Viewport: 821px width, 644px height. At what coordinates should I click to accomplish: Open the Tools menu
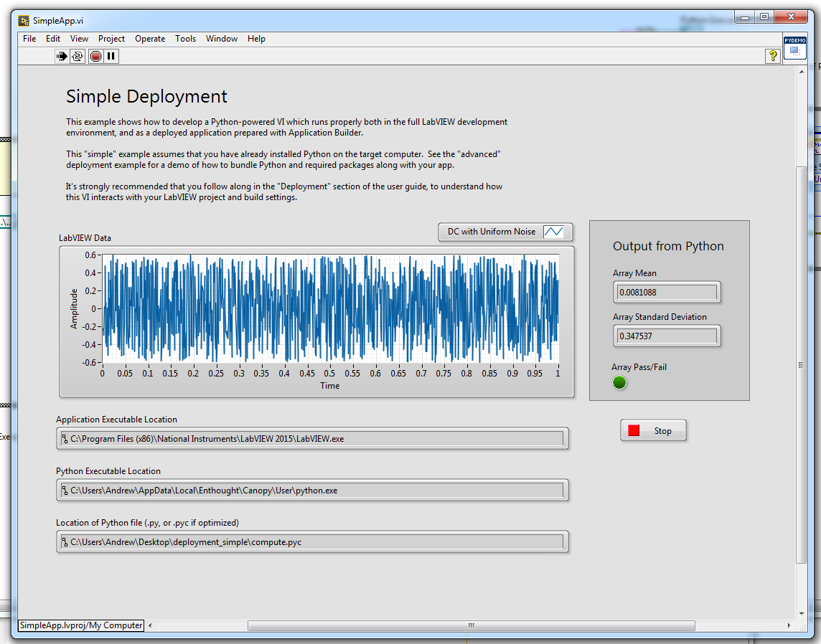pos(185,39)
